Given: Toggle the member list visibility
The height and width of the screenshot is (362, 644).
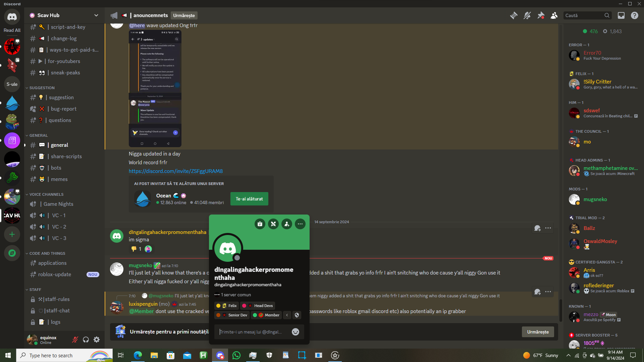Looking at the screenshot, I should pos(554,15).
